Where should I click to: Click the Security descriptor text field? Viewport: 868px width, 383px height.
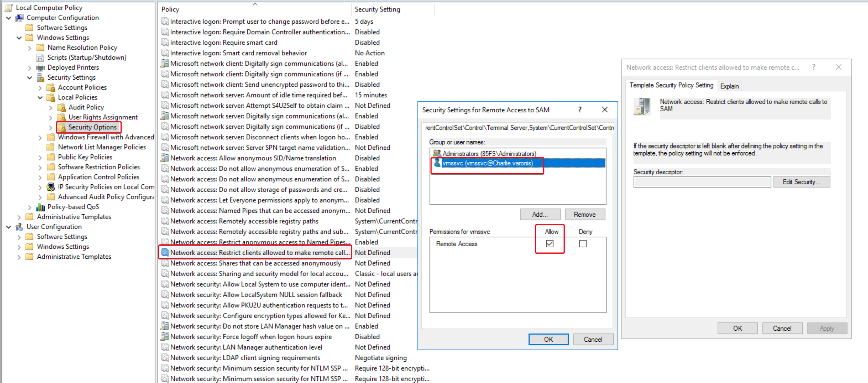(702, 182)
